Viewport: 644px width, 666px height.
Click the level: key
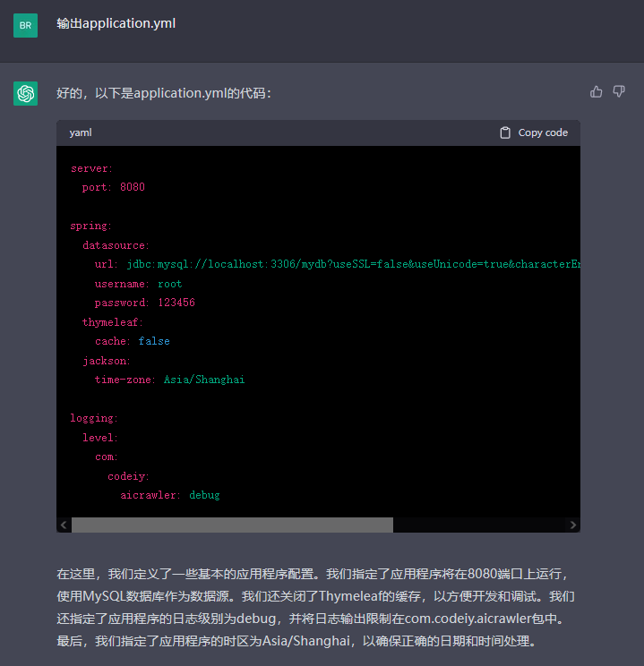pyautogui.click(x=100, y=438)
